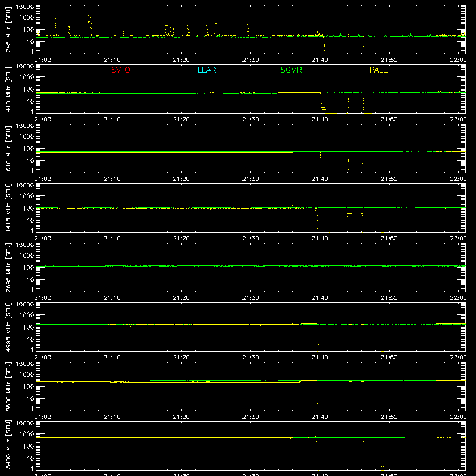The width and height of the screenshot is (476, 476).
Task: Click 22:00 tick beneath the 1415 MHz plot
Action: tap(458, 239)
